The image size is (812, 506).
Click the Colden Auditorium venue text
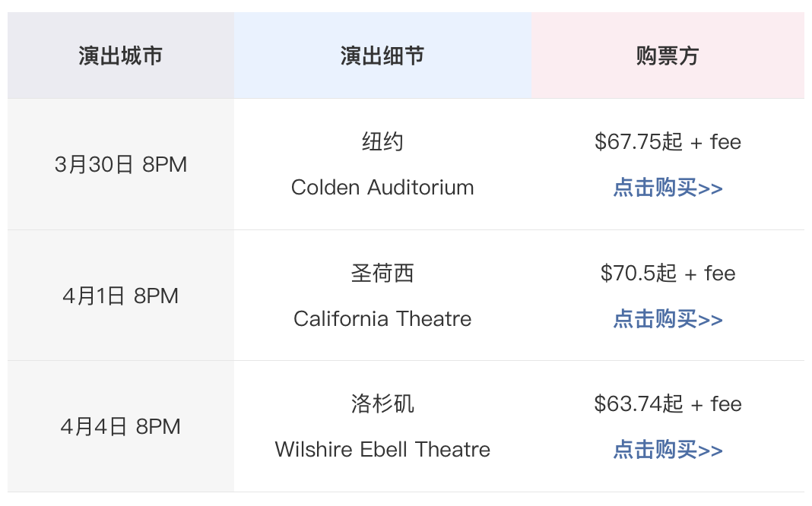pos(382,188)
